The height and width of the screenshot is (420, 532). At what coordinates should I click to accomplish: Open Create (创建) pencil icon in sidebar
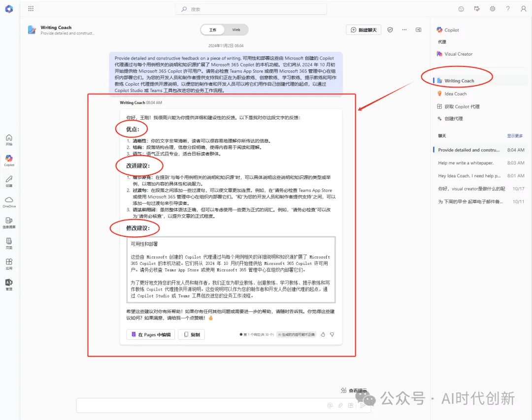coord(9,181)
